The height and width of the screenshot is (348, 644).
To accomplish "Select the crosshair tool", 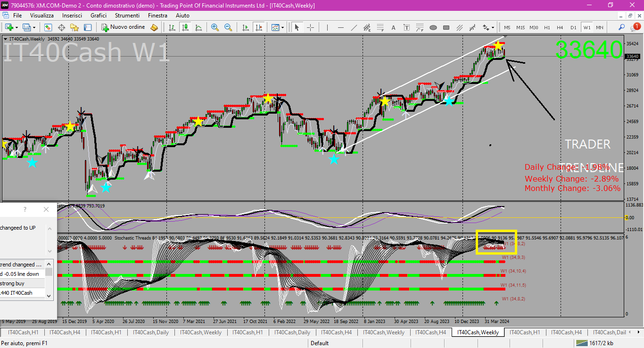I will point(310,27).
